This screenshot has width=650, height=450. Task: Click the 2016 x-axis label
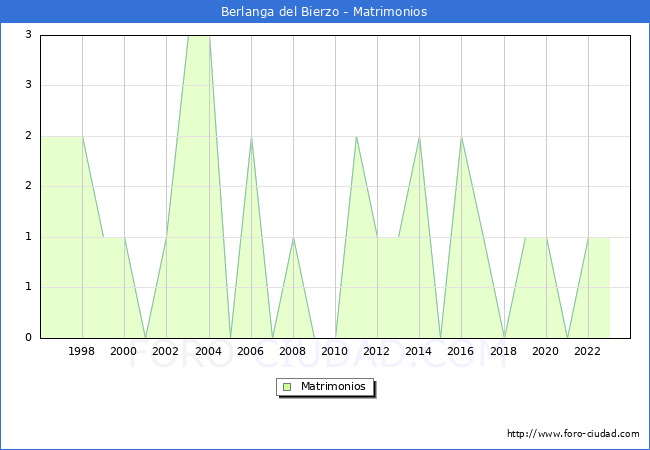pos(461,351)
